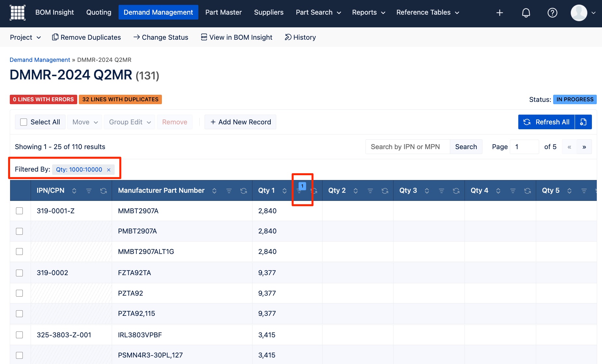This screenshot has width=602, height=364.
Task: Filter the Qty 5 column
Action: click(584, 191)
